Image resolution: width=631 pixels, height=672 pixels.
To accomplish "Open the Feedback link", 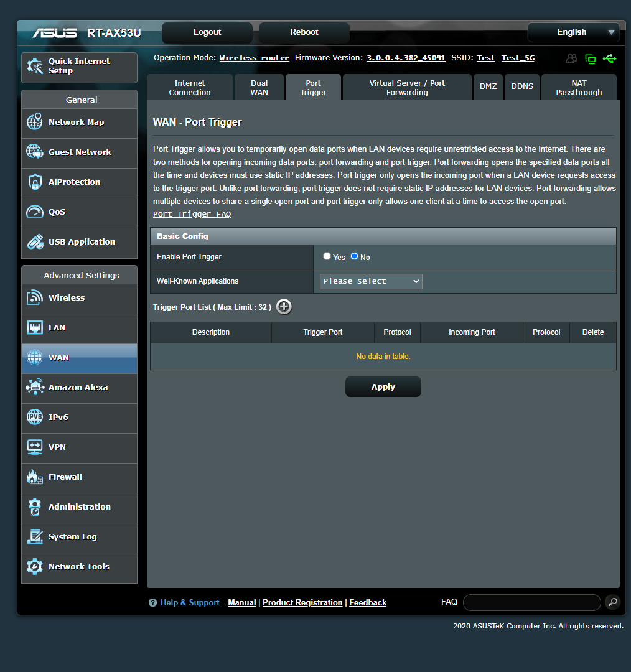I will (x=368, y=602).
